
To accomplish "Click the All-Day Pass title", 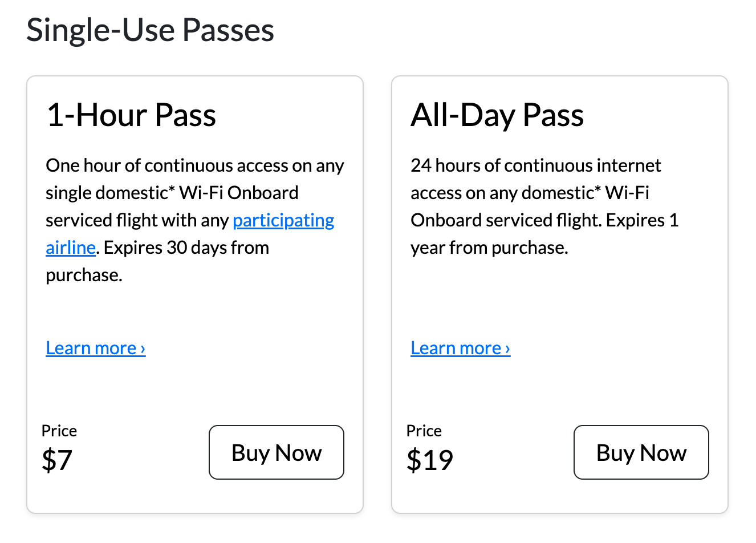I will [x=497, y=115].
